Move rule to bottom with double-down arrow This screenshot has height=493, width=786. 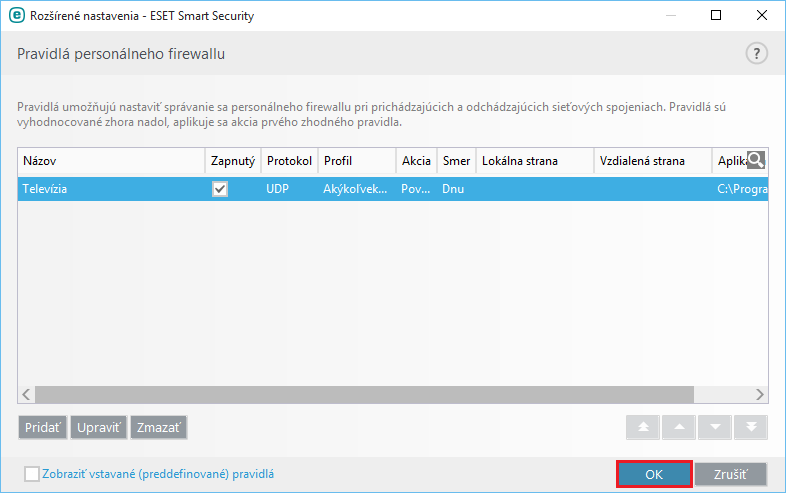[750, 427]
